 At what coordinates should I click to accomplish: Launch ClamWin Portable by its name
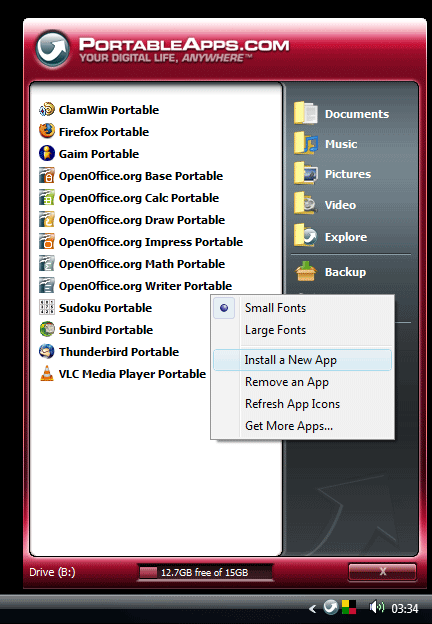pyautogui.click(x=109, y=110)
